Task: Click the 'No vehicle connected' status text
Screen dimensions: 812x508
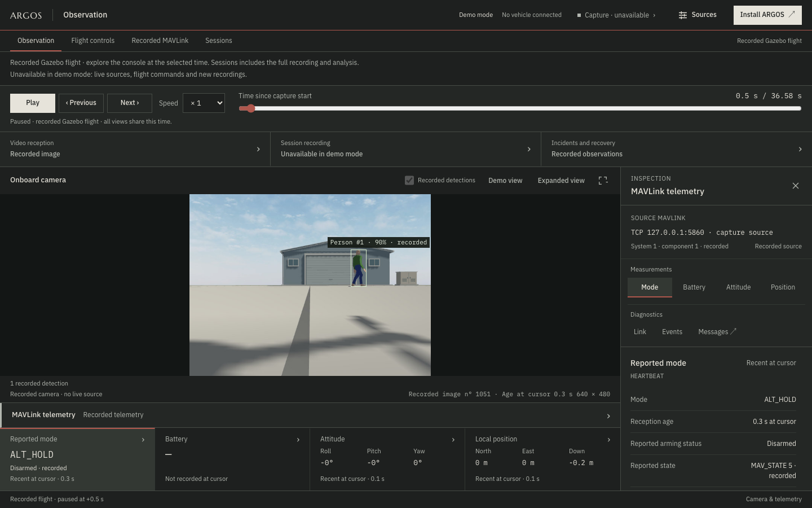Action: click(x=532, y=15)
